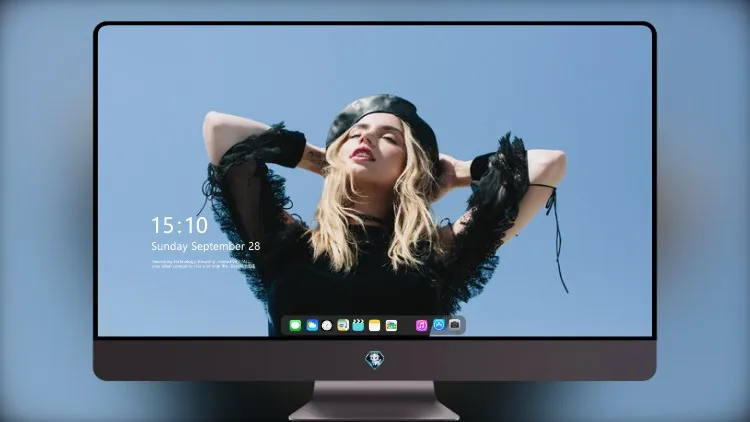
Task: Open the Camera app in the dock
Action: pyautogui.click(x=455, y=325)
